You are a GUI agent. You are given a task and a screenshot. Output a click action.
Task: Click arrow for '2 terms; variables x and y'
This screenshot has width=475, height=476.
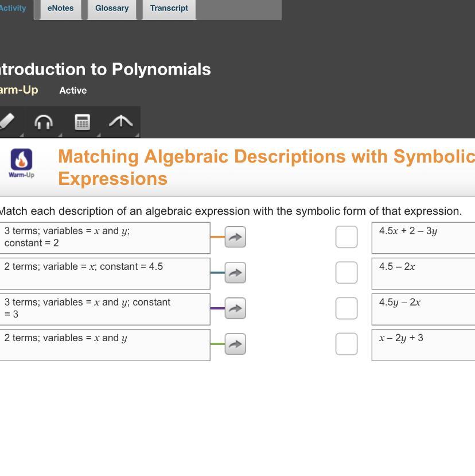pos(235,344)
